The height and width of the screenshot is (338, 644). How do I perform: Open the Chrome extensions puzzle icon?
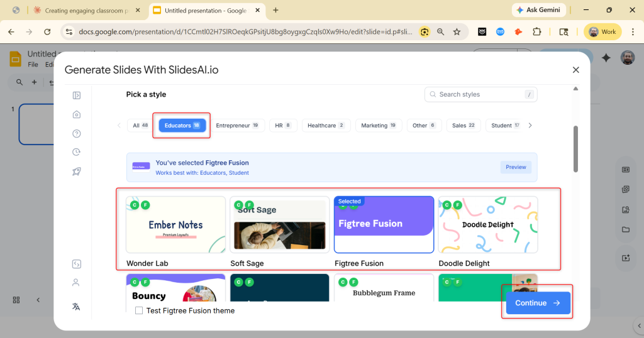pos(536,31)
